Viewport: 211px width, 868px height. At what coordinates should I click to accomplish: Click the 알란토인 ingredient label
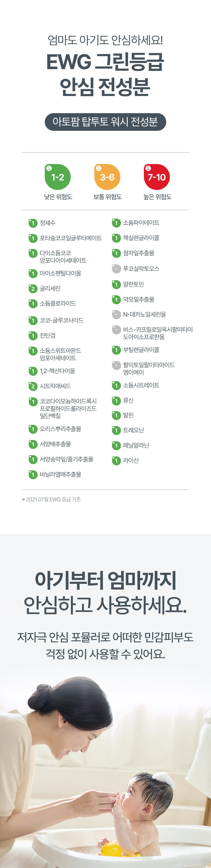coord(134,284)
